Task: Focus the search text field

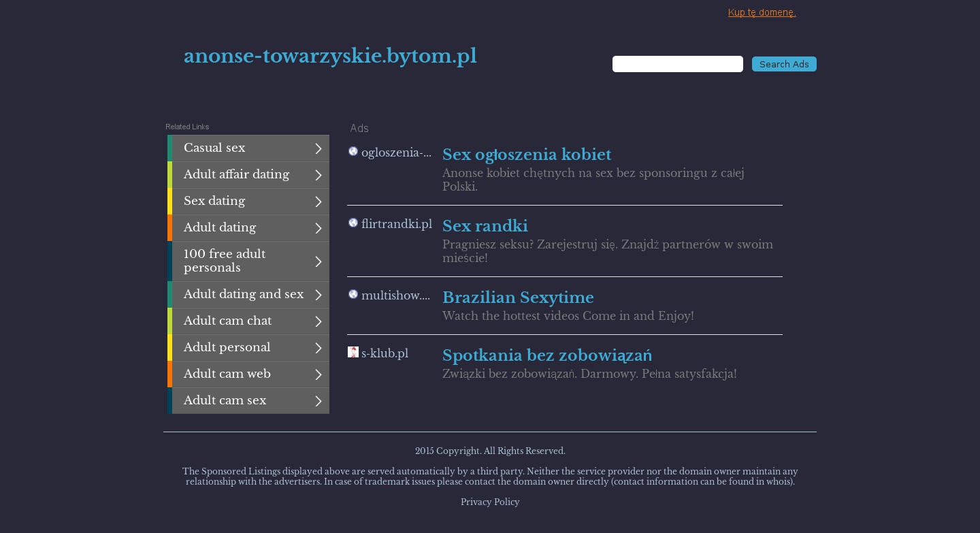Action: 677,64
